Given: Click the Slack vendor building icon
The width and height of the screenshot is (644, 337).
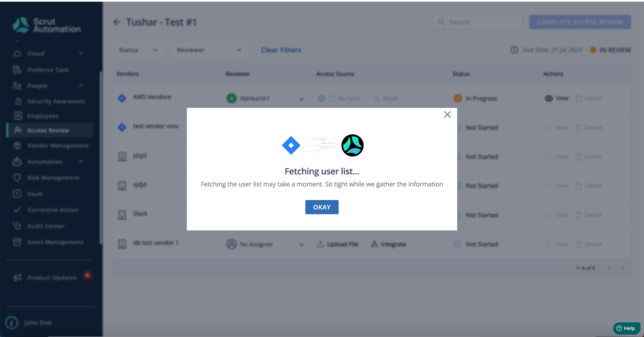Looking at the screenshot, I should tap(122, 215).
